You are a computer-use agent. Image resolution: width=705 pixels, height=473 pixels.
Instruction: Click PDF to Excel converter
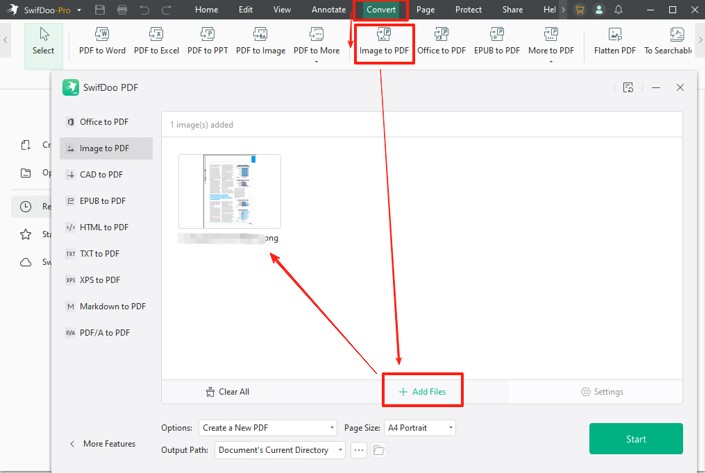(x=156, y=41)
